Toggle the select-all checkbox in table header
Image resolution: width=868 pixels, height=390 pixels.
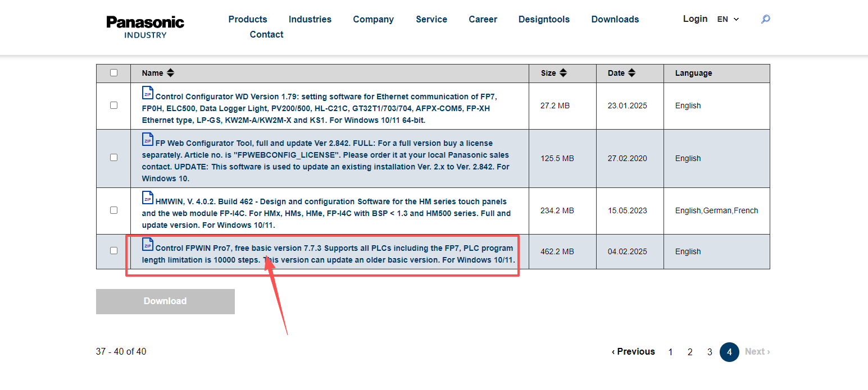(114, 73)
